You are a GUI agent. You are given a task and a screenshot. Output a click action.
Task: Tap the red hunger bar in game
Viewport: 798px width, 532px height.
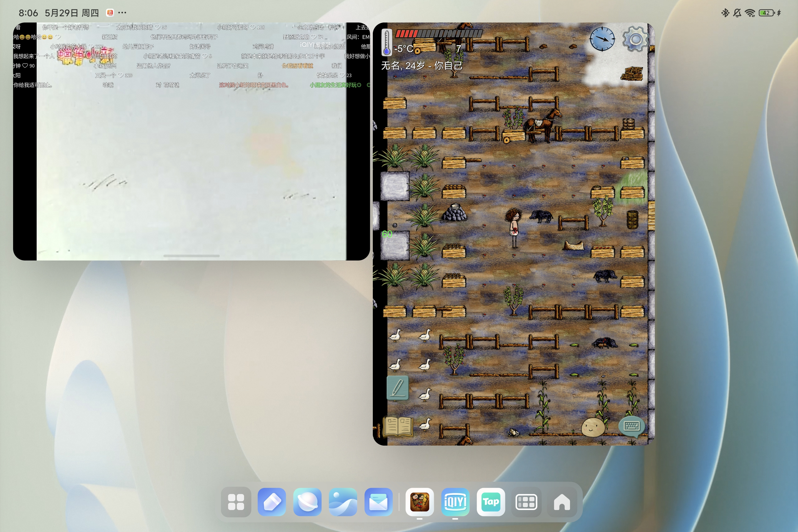pos(439,34)
